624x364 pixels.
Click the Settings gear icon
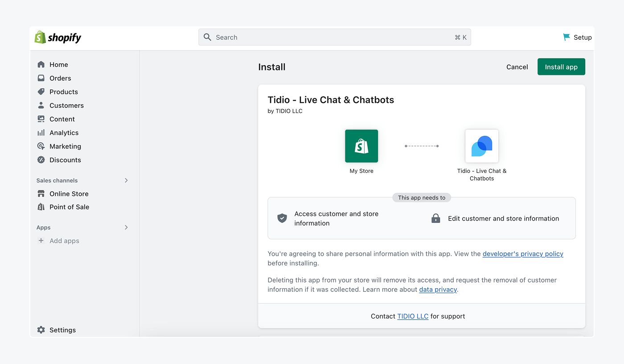41,330
